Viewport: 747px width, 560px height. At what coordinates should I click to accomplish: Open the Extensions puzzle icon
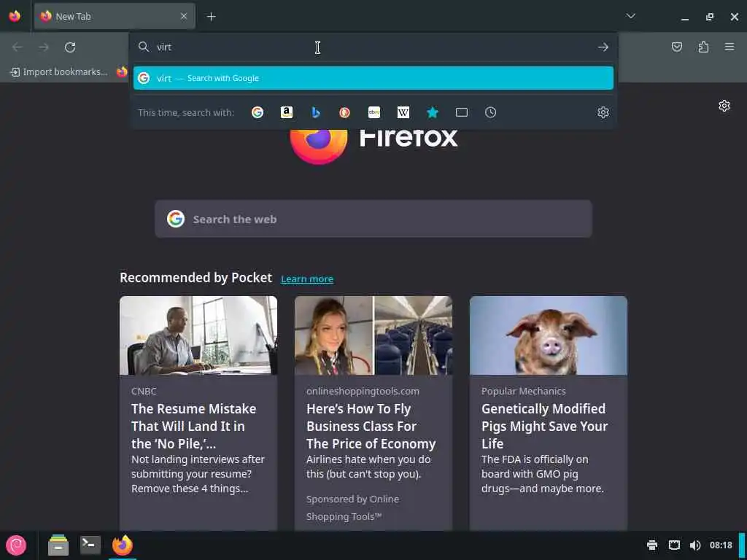703,47
